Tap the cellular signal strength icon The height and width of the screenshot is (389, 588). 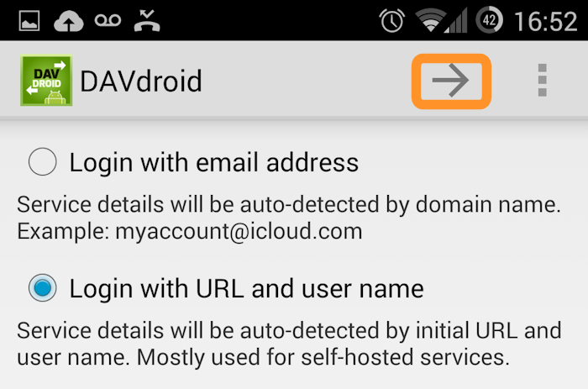(x=456, y=21)
